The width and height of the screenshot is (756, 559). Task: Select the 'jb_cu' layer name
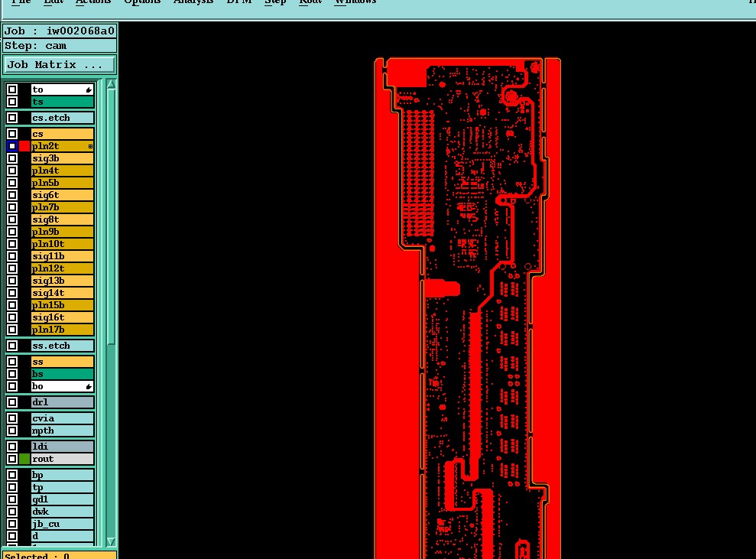coord(62,524)
